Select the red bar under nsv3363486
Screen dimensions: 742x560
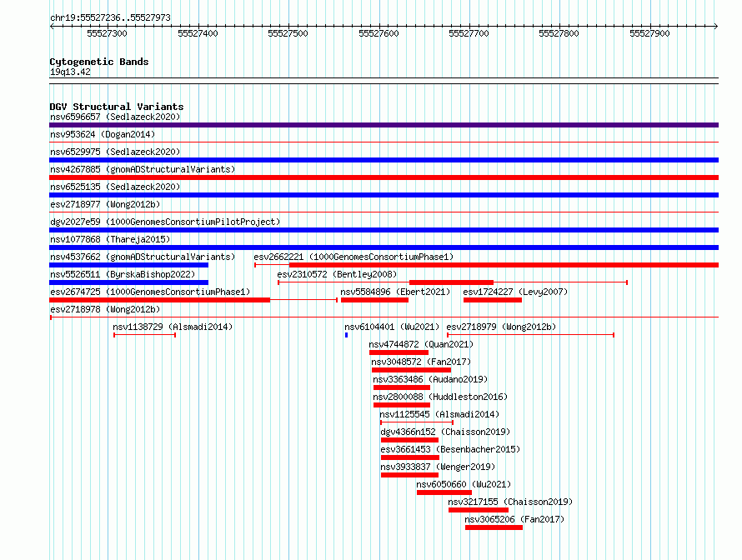pos(402,387)
